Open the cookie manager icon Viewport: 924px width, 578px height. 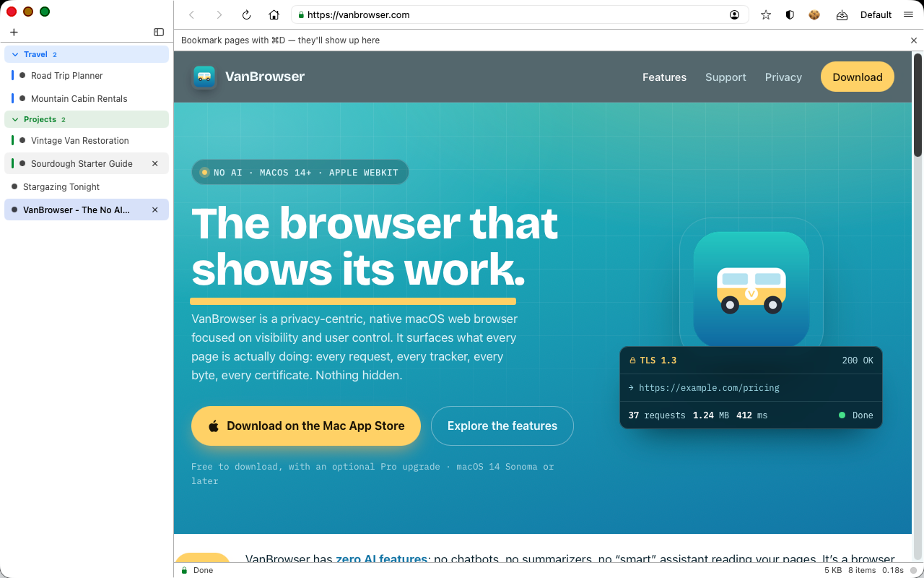pyautogui.click(x=814, y=14)
